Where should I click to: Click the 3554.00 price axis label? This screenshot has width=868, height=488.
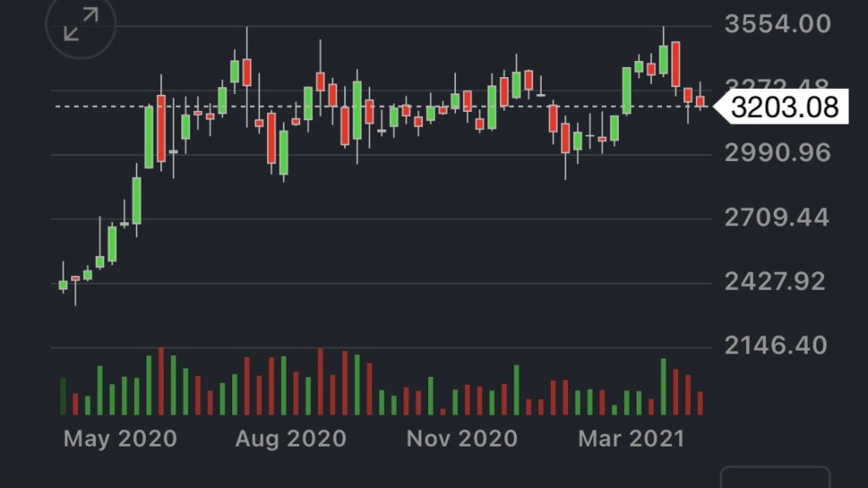[777, 24]
